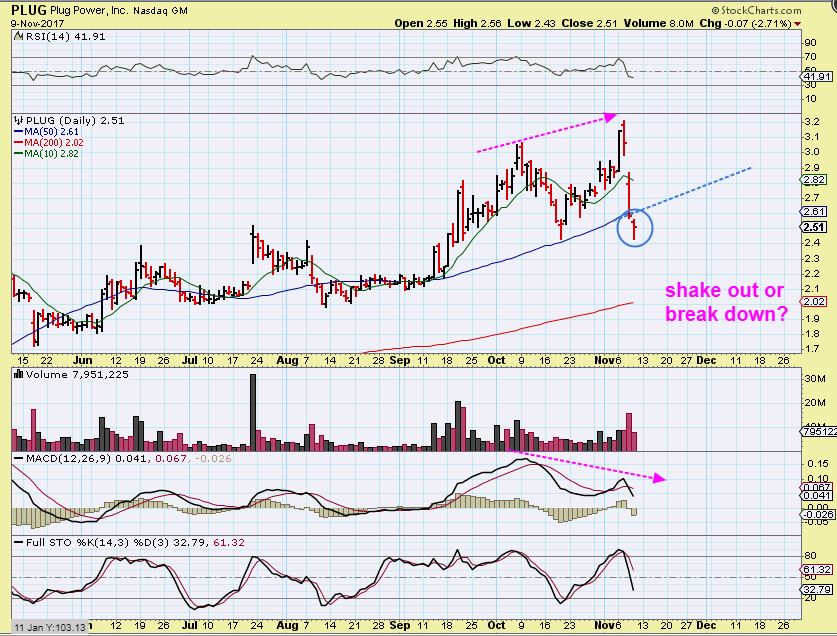Click the 61.32 stochastic %D axis tag

[x=817, y=570]
